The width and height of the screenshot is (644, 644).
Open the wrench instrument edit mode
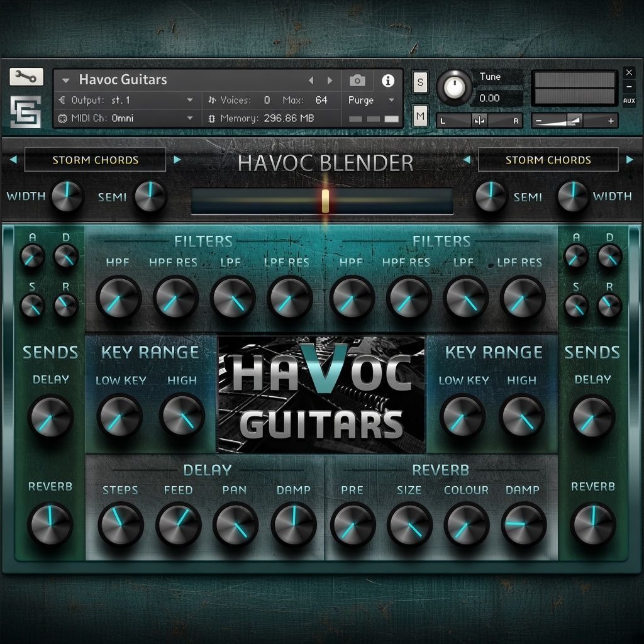[x=26, y=77]
